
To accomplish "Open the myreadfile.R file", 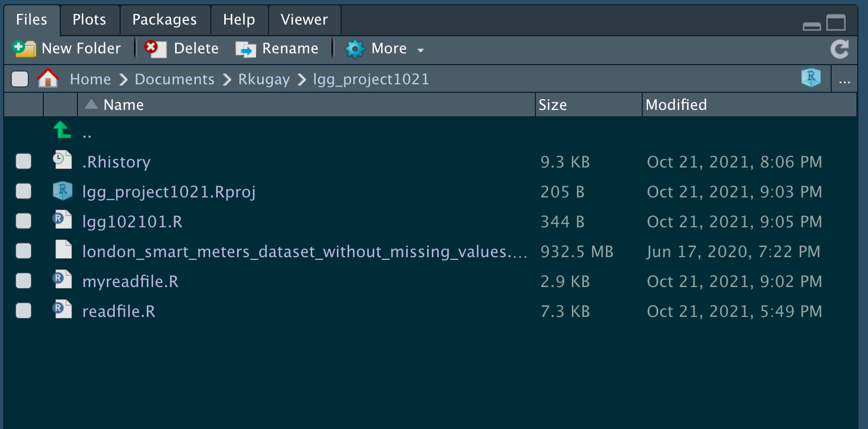I will point(130,281).
